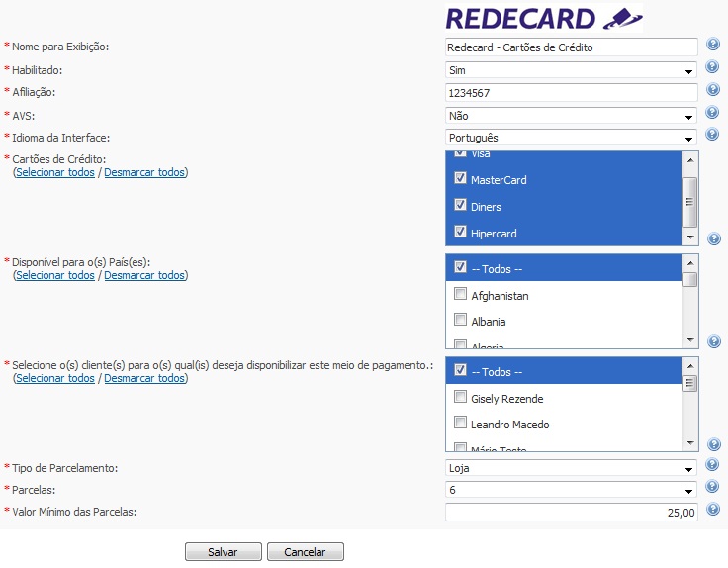728x568 pixels.
Task: Open the Parcelas dropdown showing 6
Action: coord(571,490)
